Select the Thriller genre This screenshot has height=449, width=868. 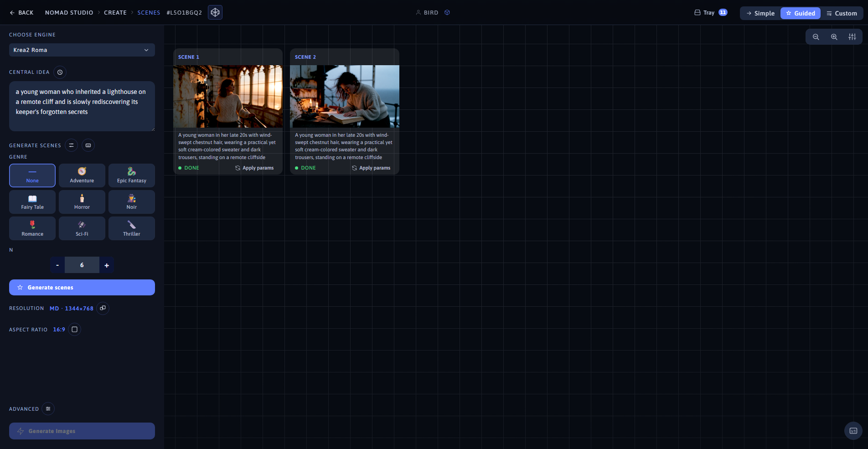(x=132, y=228)
